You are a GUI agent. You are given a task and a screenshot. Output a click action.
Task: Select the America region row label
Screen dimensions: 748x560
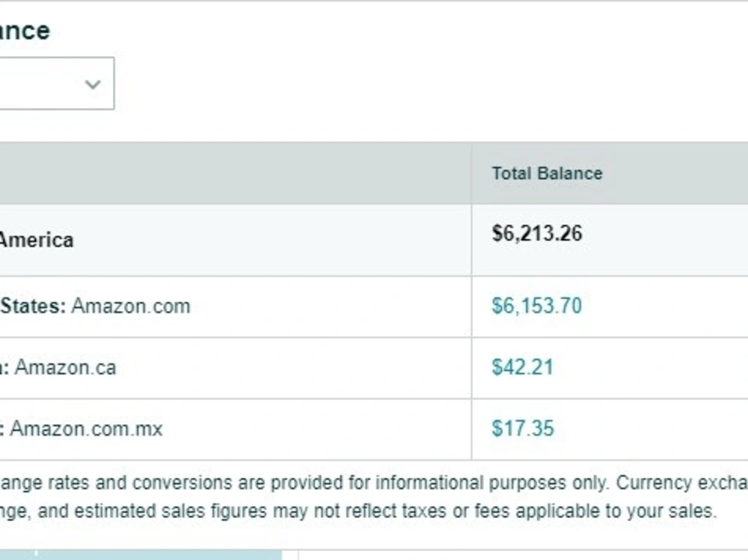36,240
